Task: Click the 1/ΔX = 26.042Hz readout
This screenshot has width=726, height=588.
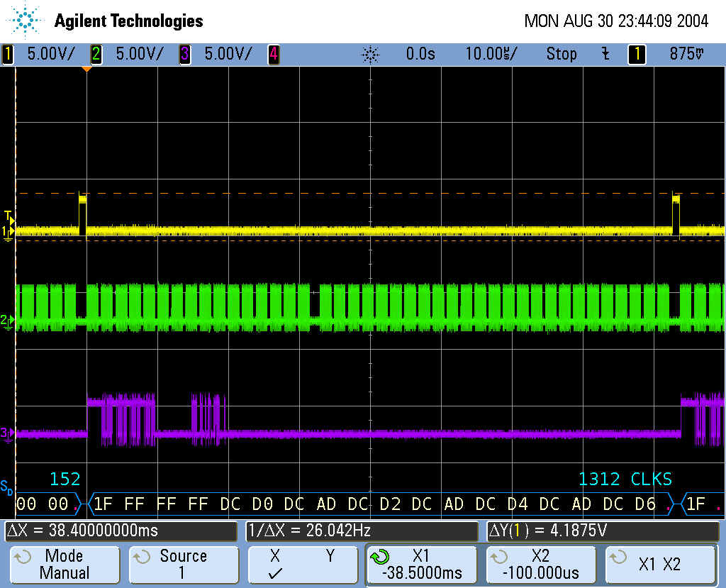Action: [x=362, y=531]
